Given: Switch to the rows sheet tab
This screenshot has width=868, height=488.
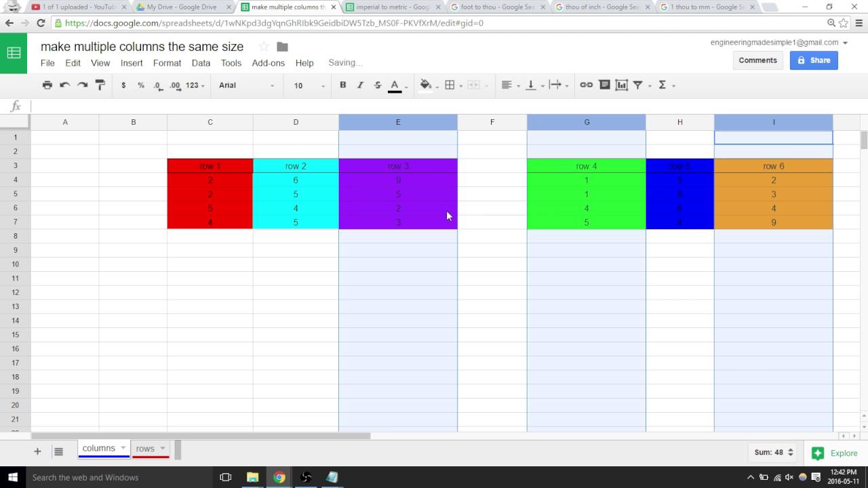Looking at the screenshot, I should click(x=151, y=449).
